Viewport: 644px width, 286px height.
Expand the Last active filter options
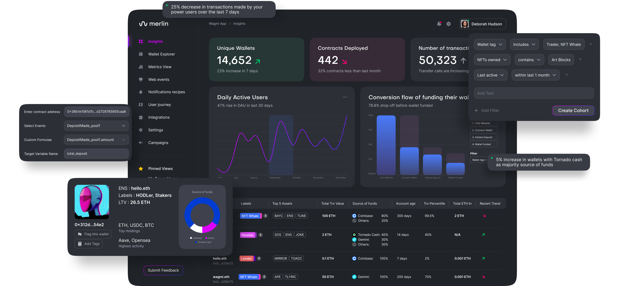pyautogui.click(x=490, y=75)
